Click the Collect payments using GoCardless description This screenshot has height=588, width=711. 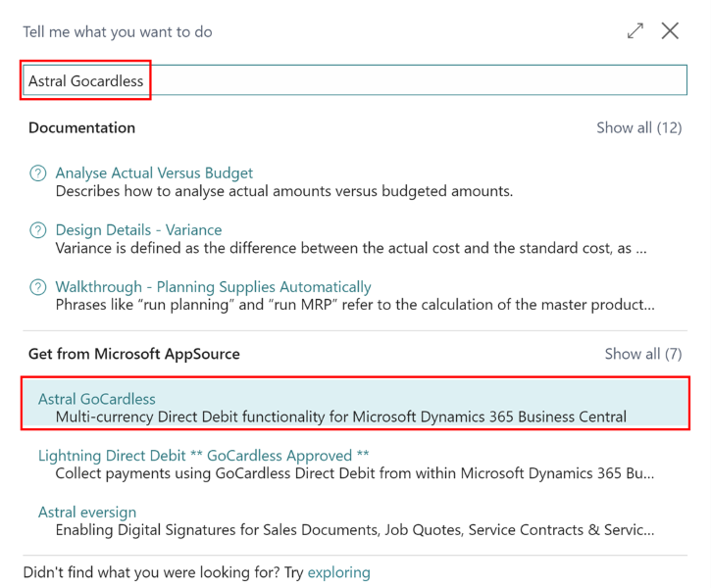pos(354,473)
